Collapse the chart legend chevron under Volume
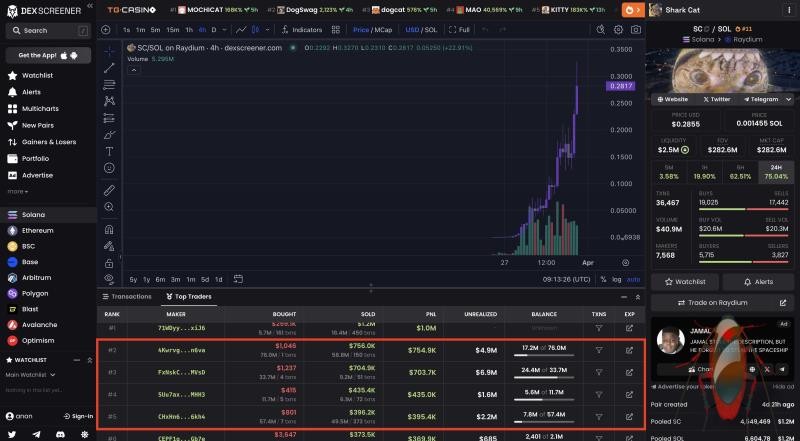The image size is (800, 441). tap(133, 70)
